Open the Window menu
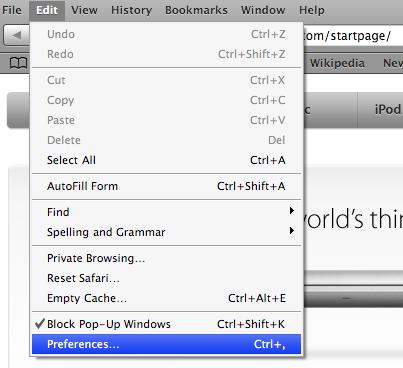The image size is (403, 368). (x=263, y=10)
